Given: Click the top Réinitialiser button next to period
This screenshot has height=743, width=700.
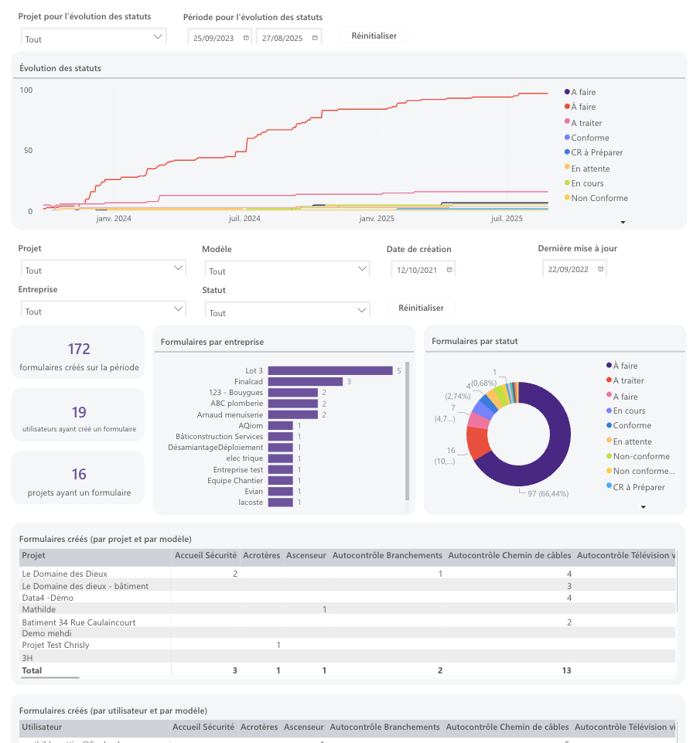Looking at the screenshot, I should (374, 36).
